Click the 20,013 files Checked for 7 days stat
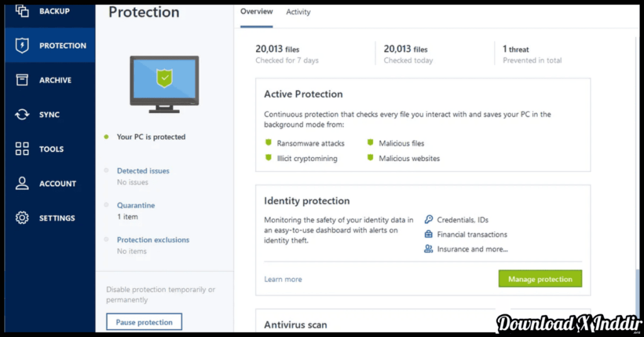This screenshot has width=644, height=337. coord(287,54)
